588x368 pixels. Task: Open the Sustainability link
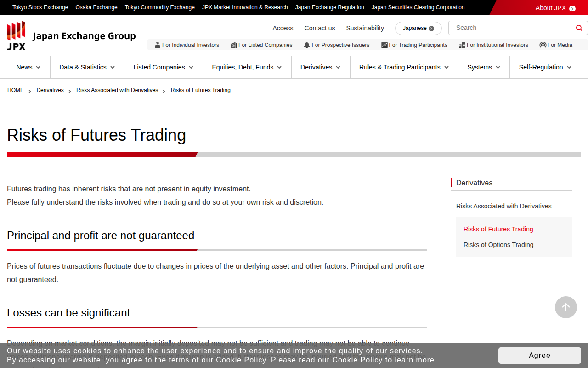tap(365, 28)
